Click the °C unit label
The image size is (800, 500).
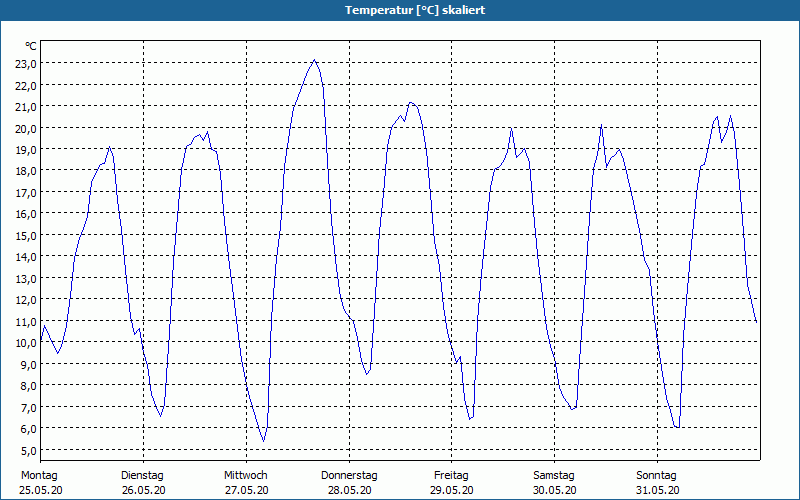[31, 46]
